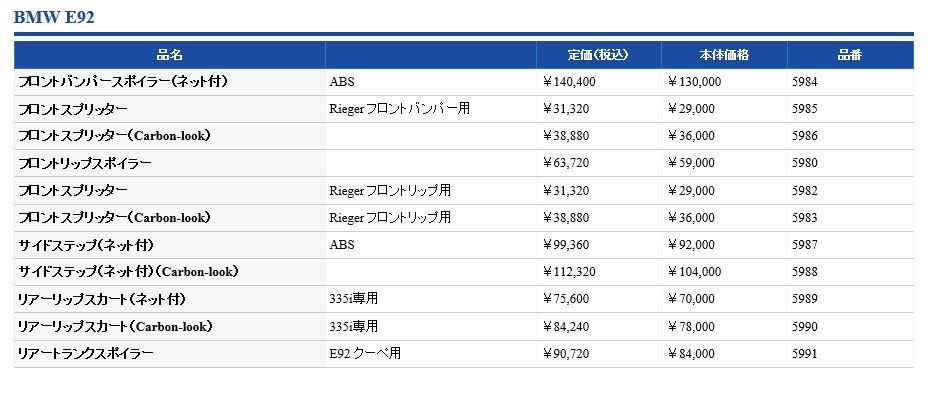Select the 本体価格 column header

tap(724, 55)
